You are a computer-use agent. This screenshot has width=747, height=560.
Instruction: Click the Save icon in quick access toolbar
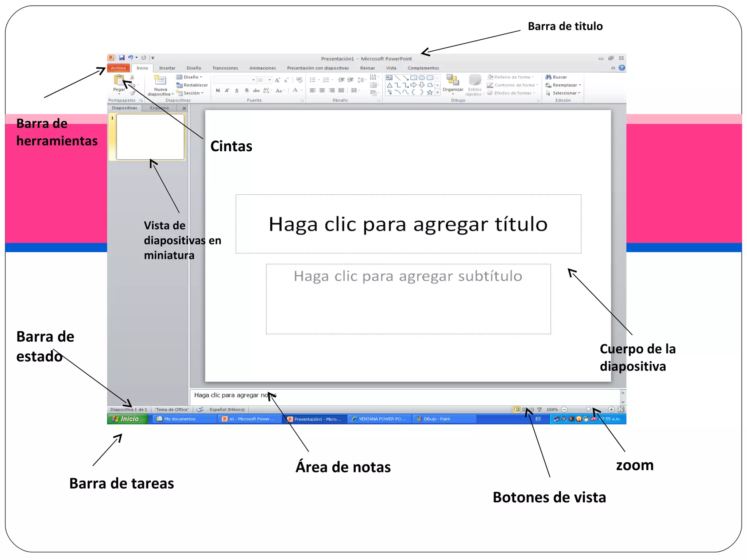coord(122,58)
